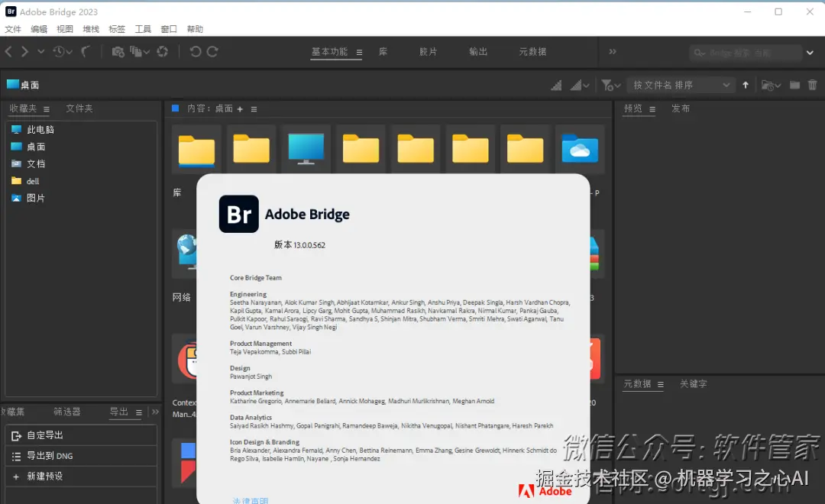Click the Br logo in the about dialog
This screenshot has height=504, width=825.
[239, 214]
